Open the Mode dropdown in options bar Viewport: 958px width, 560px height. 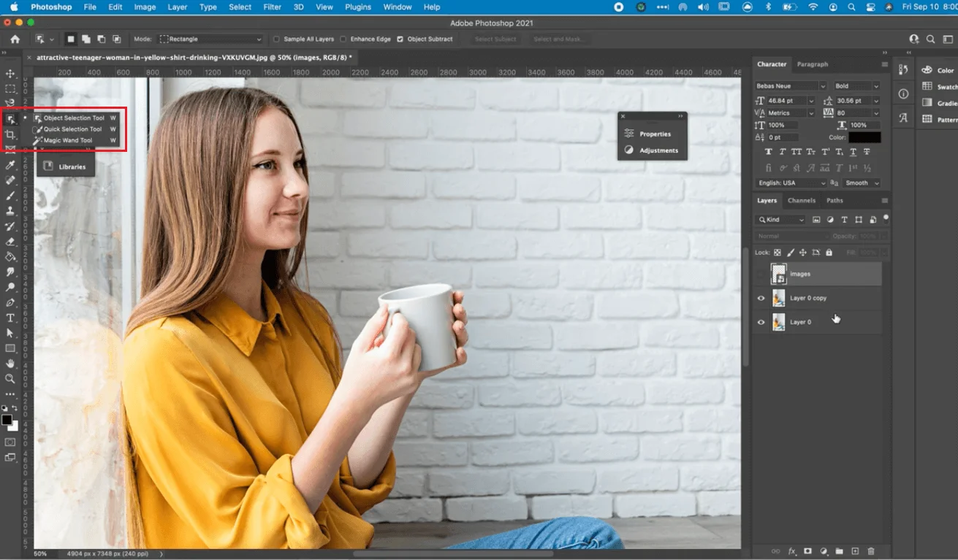click(x=210, y=39)
